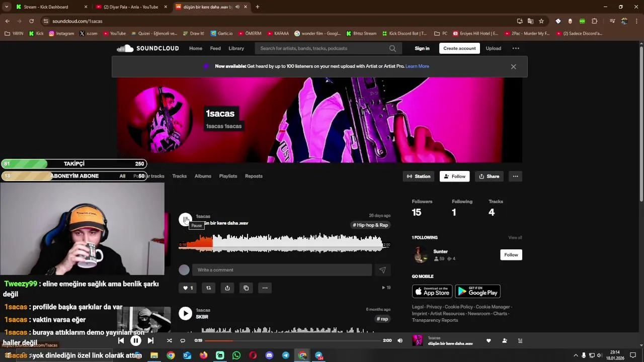Pause playback in the bottom player bar
644x362 pixels.
click(136, 340)
